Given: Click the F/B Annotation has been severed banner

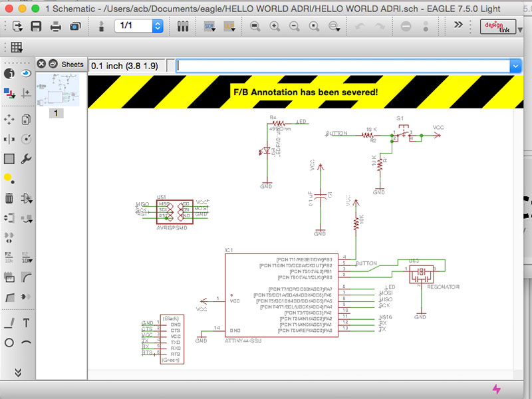Looking at the screenshot, I should (x=305, y=92).
